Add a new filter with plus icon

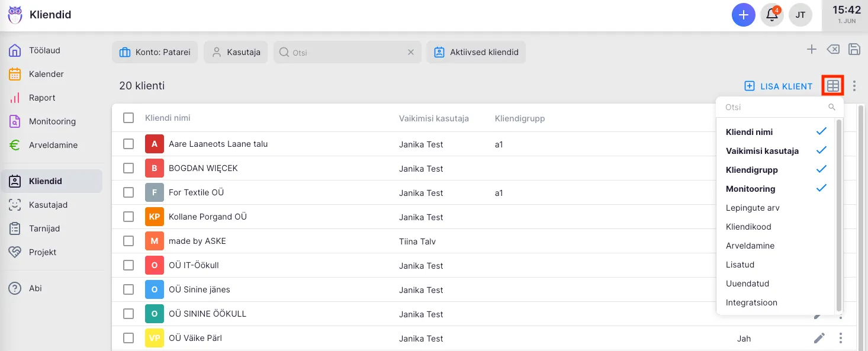pos(812,50)
